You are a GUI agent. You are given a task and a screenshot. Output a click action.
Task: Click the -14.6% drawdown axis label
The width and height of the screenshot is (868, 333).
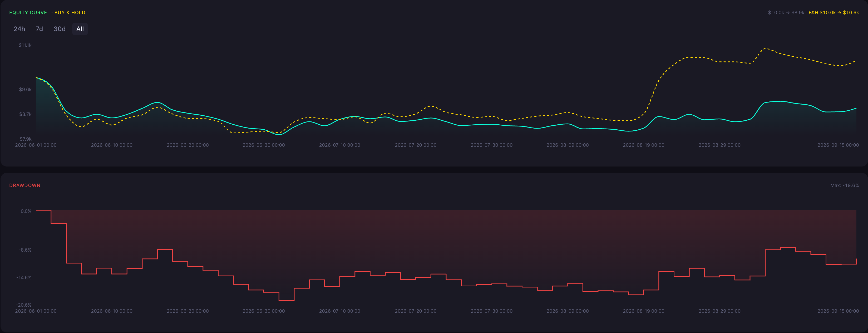tap(24, 278)
